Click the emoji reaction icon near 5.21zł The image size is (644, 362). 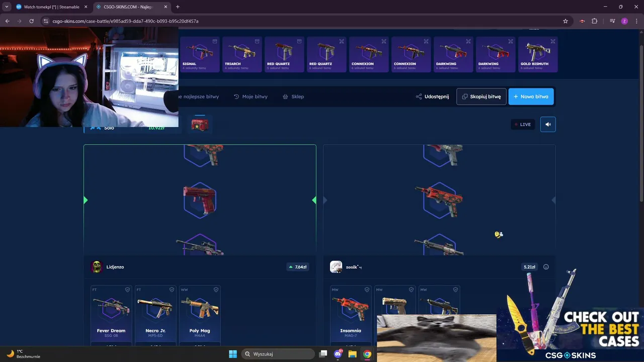pyautogui.click(x=546, y=267)
